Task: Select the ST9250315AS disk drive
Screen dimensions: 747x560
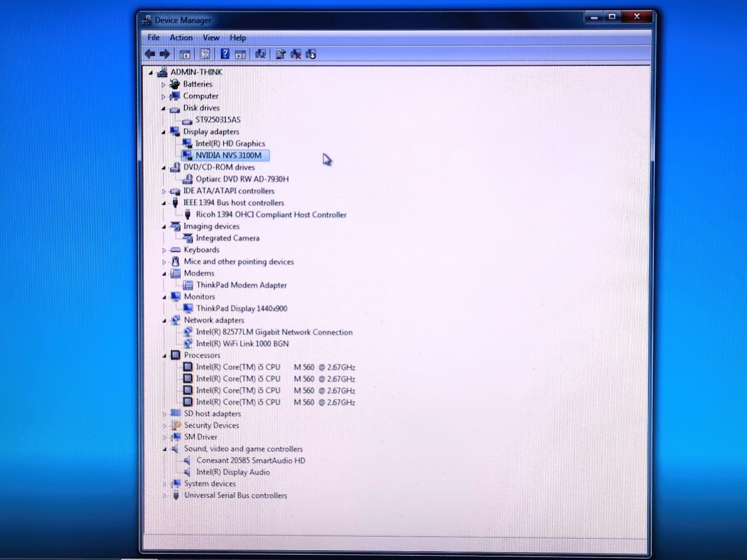Action: 218,120
